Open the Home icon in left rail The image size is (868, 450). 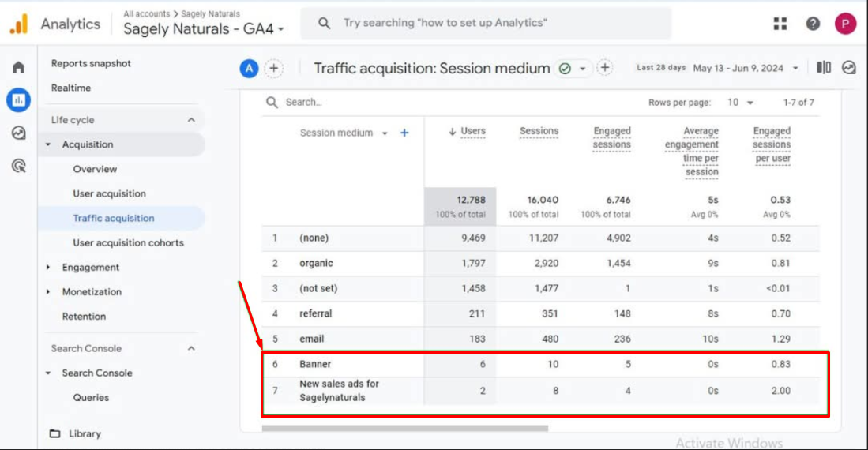[19, 68]
